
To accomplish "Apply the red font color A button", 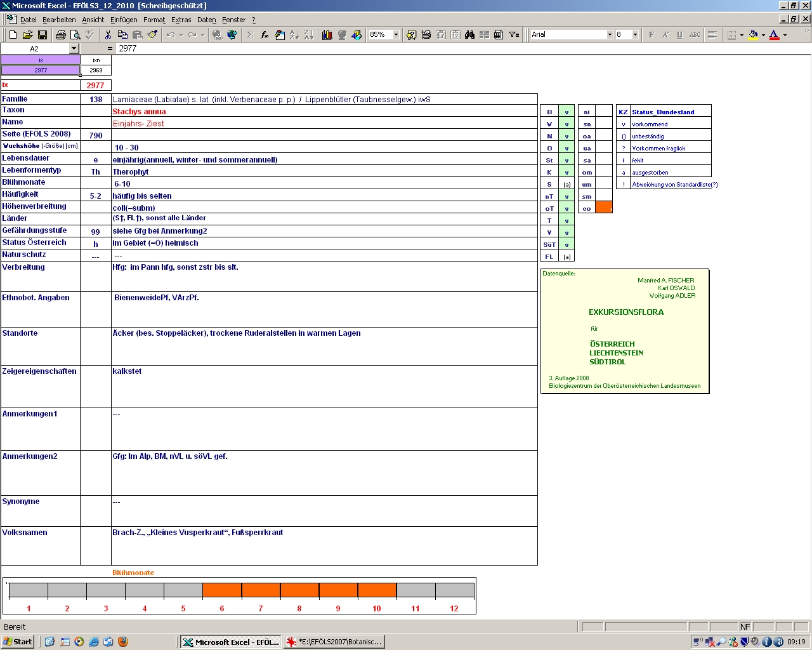I will click(775, 35).
